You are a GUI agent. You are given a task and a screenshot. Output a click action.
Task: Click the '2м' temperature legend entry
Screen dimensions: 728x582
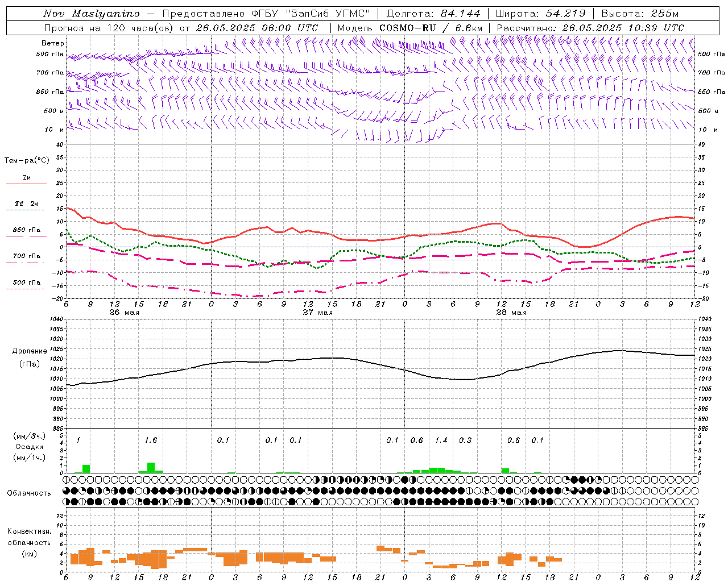coord(27,178)
